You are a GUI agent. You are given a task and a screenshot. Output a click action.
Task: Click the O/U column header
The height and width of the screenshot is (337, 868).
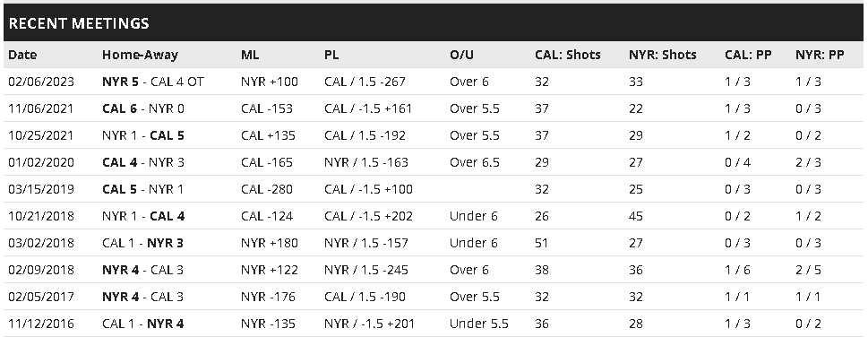pos(461,55)
